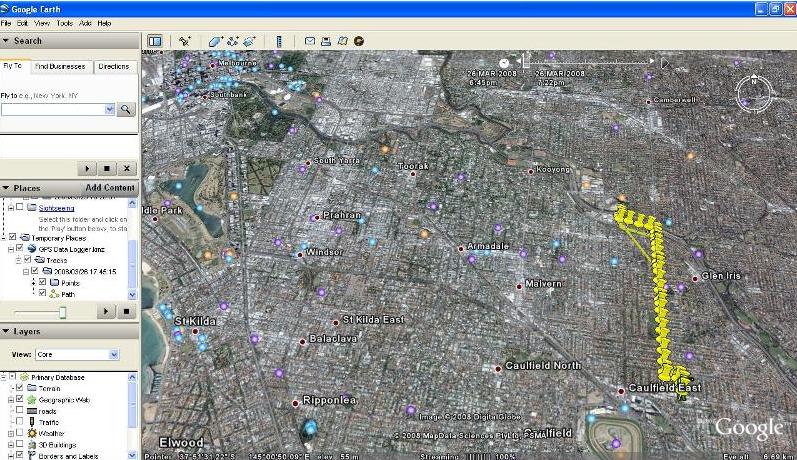Click inside the Fly to input field
797x460 pixels.
coord(52,109)
